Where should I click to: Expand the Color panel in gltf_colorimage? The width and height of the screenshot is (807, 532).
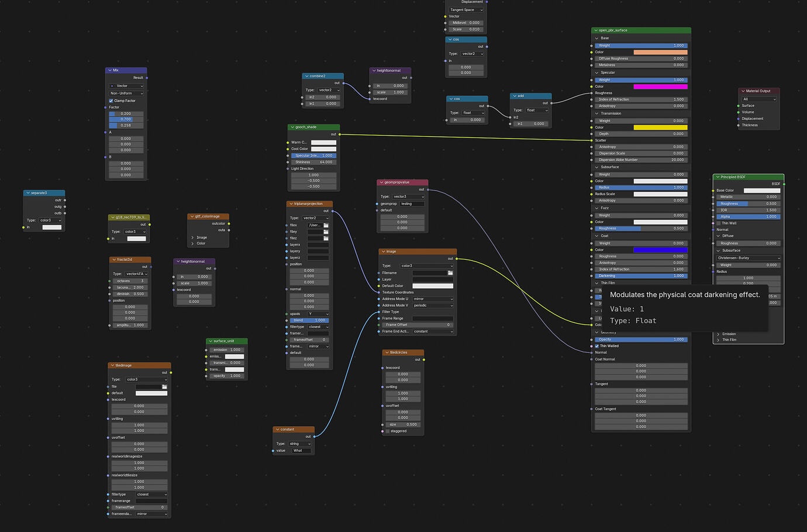(192, 243)
